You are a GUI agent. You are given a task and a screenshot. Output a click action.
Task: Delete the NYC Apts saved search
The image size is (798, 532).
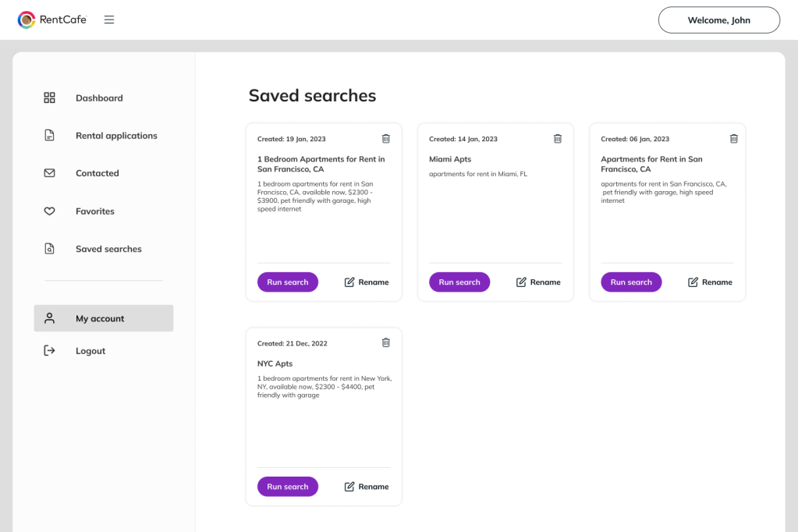point(386,342)
